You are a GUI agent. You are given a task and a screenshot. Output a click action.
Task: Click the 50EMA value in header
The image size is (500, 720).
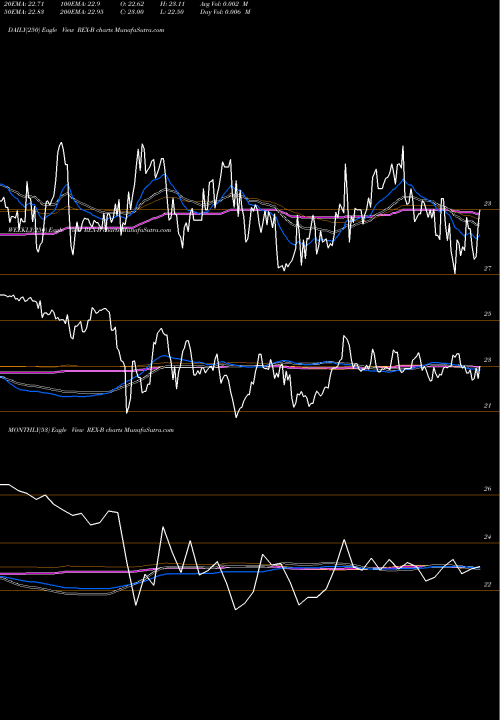point(24,12)
